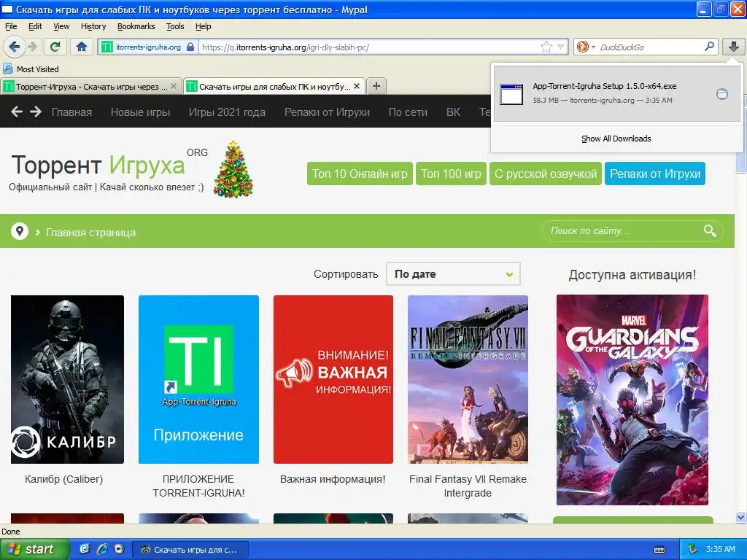Click into the URL address field
The width and height of the screenshot is (747, 560).
369,47
